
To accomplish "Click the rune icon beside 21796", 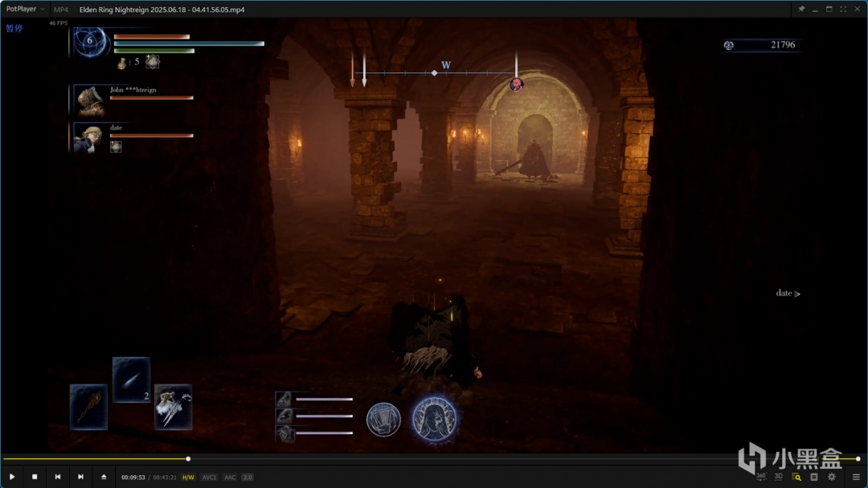I will point(729,45).
